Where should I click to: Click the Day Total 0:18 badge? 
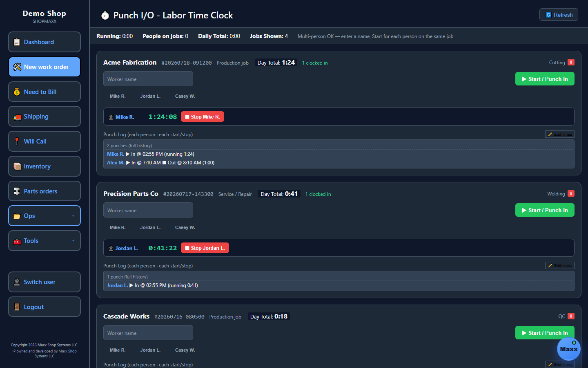pyautogui.click(x=269, y=316)
